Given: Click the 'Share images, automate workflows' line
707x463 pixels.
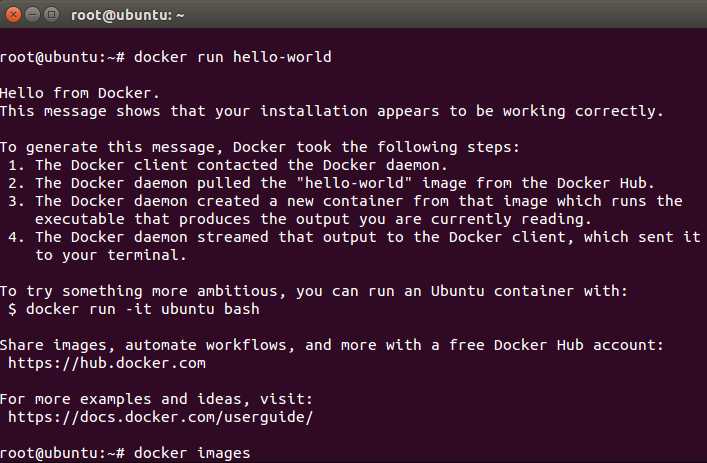Looking at the screenshot, I should [332, 345].
